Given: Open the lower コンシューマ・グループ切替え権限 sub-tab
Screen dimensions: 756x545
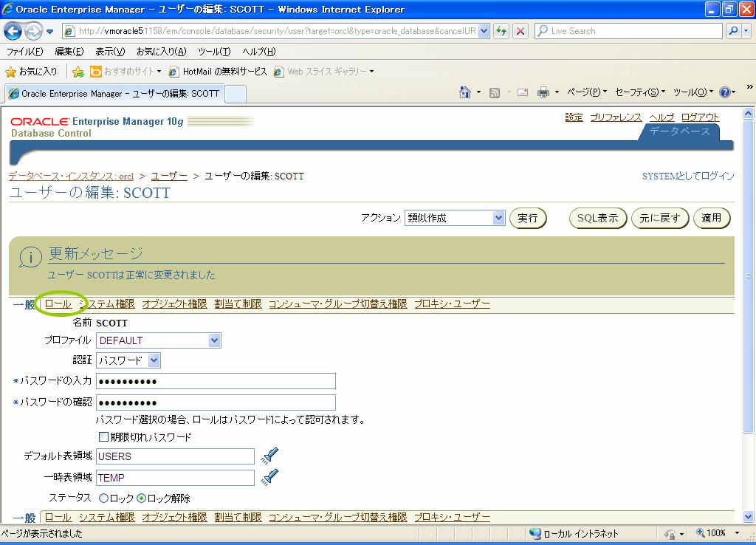Looking at the screenshot, I should (338, 518).
